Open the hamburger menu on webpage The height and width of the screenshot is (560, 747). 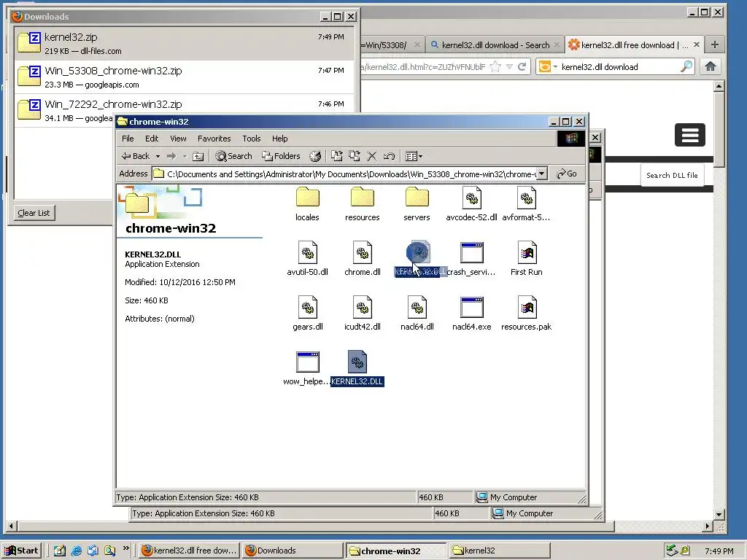click(690, 135)
